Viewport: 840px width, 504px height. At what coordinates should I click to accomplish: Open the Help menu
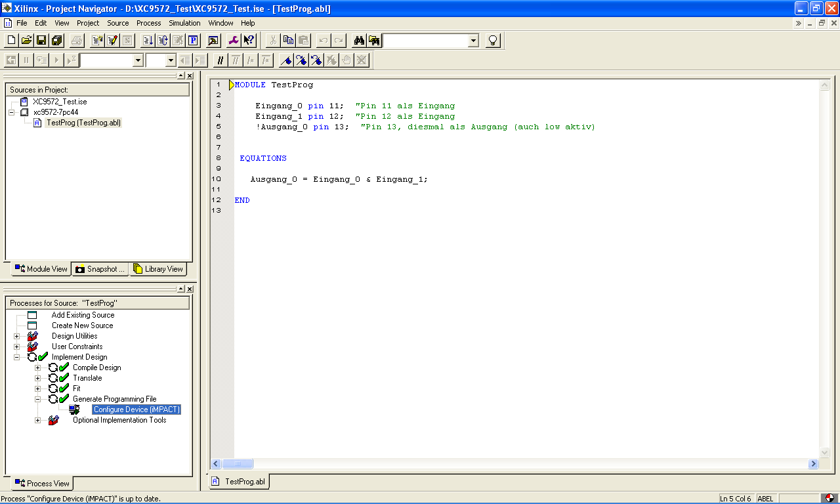click(247, 23)
